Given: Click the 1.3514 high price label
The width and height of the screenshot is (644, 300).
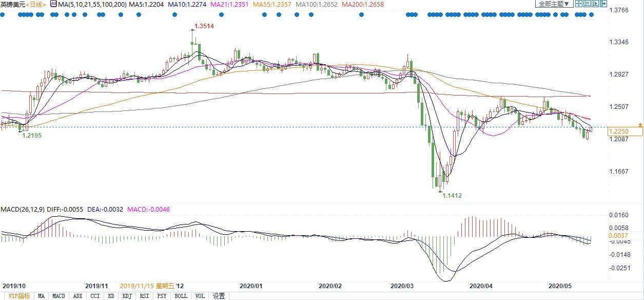Looking at the screenshot, I should (205, 26).
